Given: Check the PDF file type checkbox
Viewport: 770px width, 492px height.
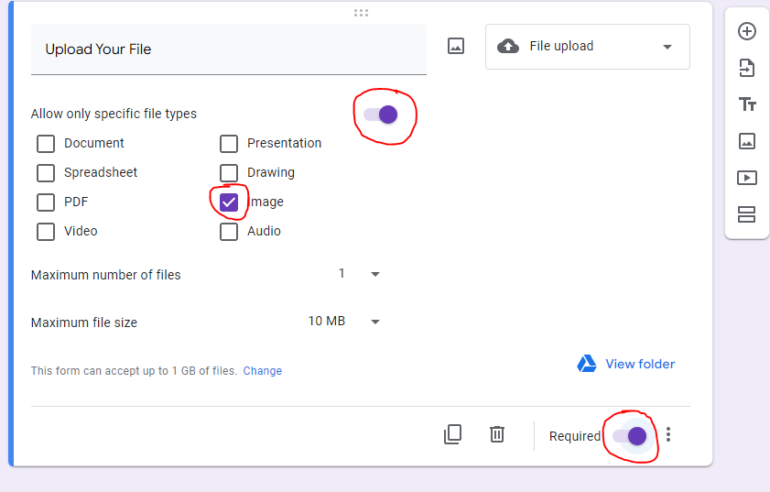Looking at the screenshot, I should click(46, 202).
